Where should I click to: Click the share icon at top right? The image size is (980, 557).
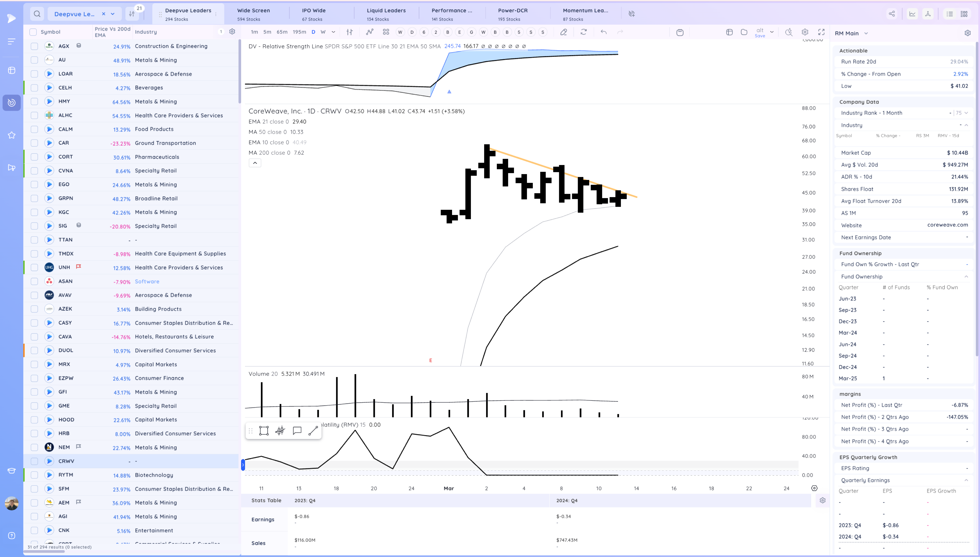(892, 14)
